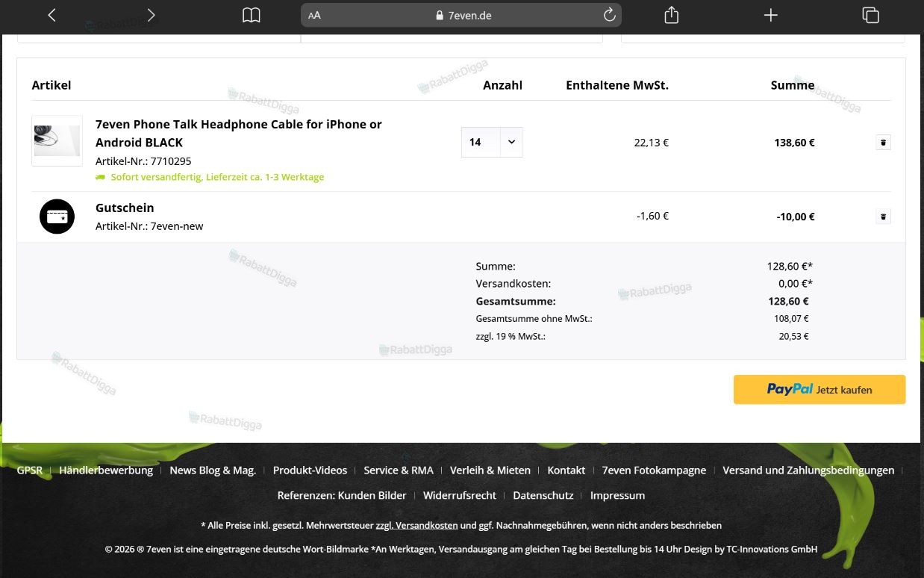The height and width of the screenshot is (578, 924).
Task: Click the 108,07 € net total value
Action: point(791,319)
